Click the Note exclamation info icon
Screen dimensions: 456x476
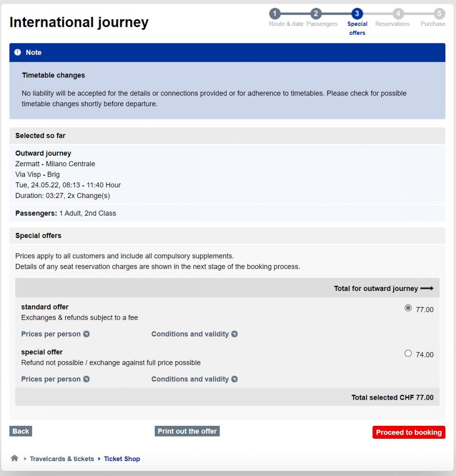(18, 52)
